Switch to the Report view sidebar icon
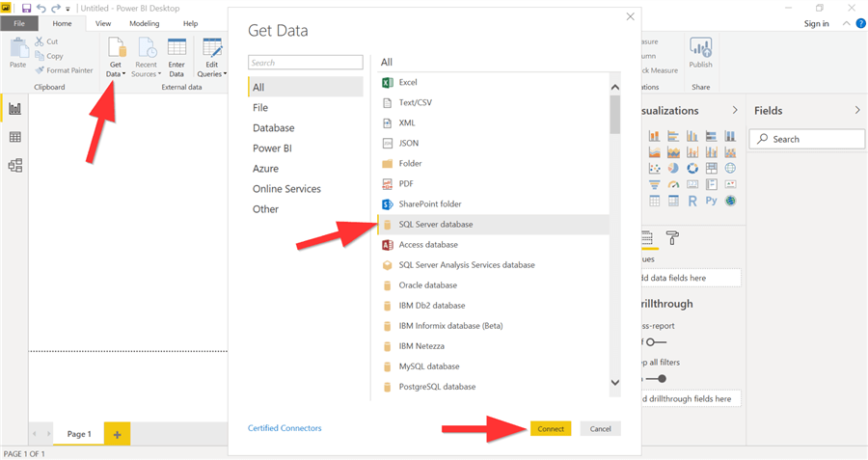The image size is (868, 460). (x=14, y=109)
